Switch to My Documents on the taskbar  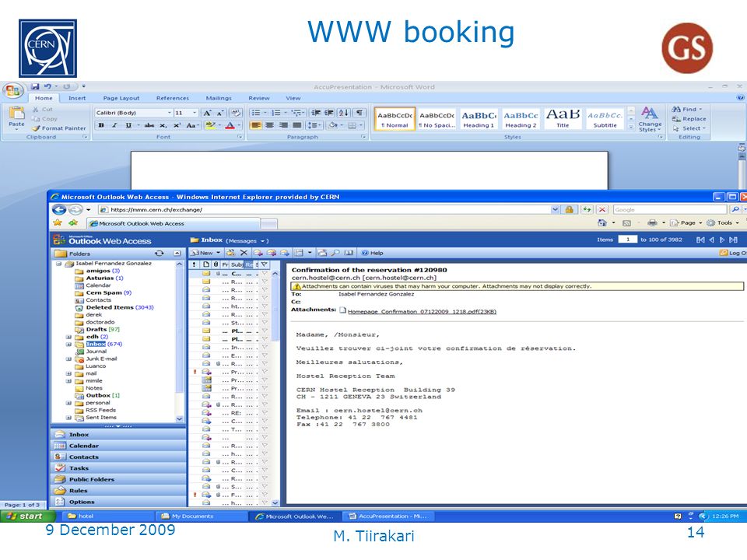click(x=202, y=516)
